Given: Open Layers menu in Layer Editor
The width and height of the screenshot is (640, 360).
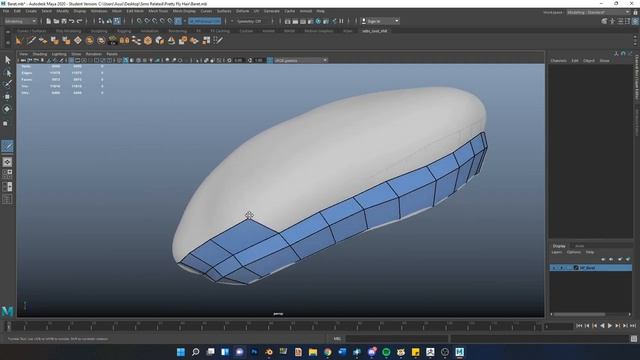Looking at the screenshot, I should pos(557,252).
